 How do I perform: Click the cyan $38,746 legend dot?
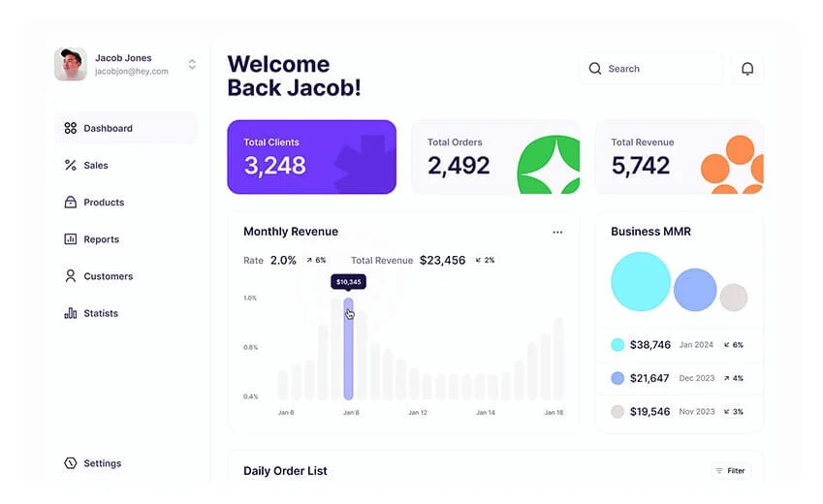click(x=617, y=345)
